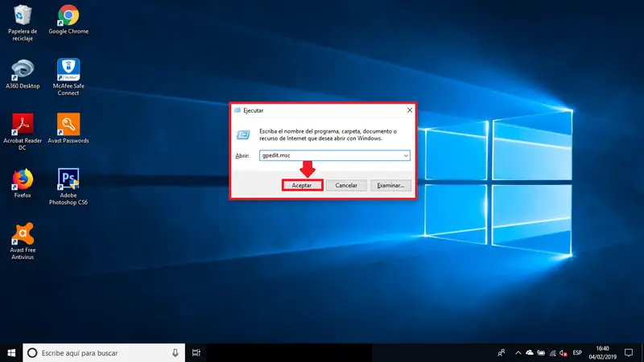The width and height of the screenshot is (644, 362).
Task: Select the Acrobat Reader DC icon
Action: [23, 132]
